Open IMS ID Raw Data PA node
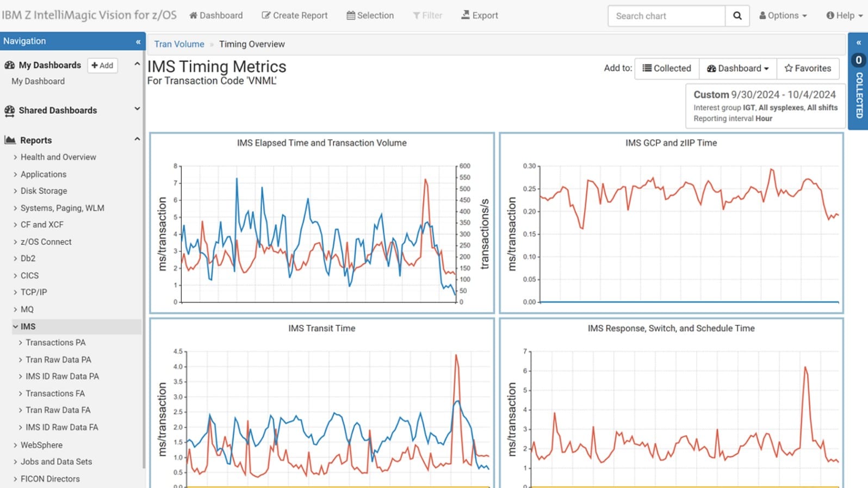The image size is (868, 488). (x=62, y=376)
